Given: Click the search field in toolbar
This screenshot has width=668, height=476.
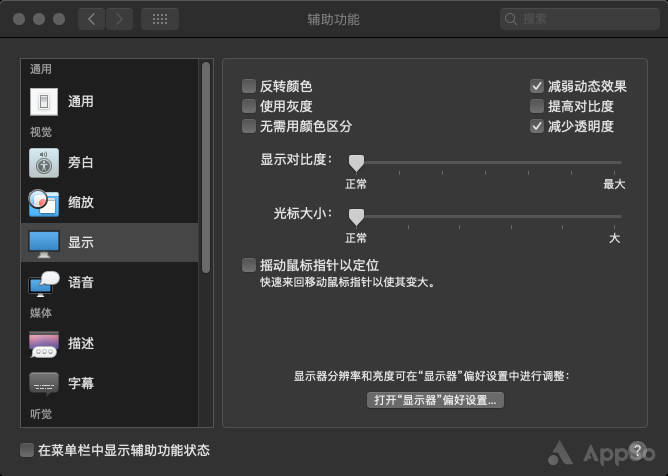Looking at the screenshot, I should coord(580,19).
